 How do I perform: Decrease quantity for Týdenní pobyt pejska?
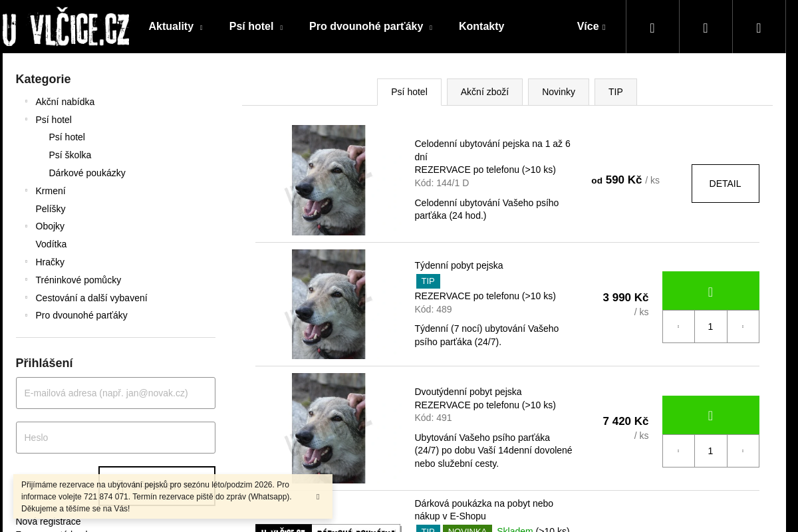click(x=678, y=327)
